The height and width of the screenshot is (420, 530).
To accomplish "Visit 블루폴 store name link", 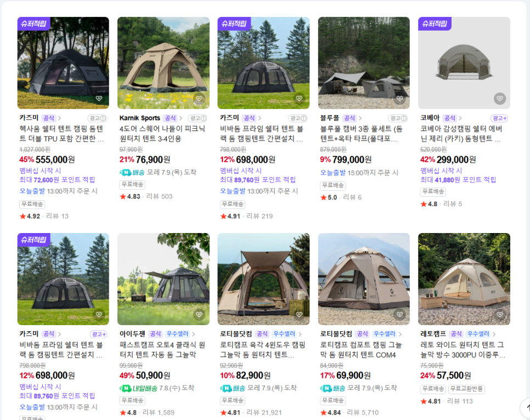I will tap(330, 118).
